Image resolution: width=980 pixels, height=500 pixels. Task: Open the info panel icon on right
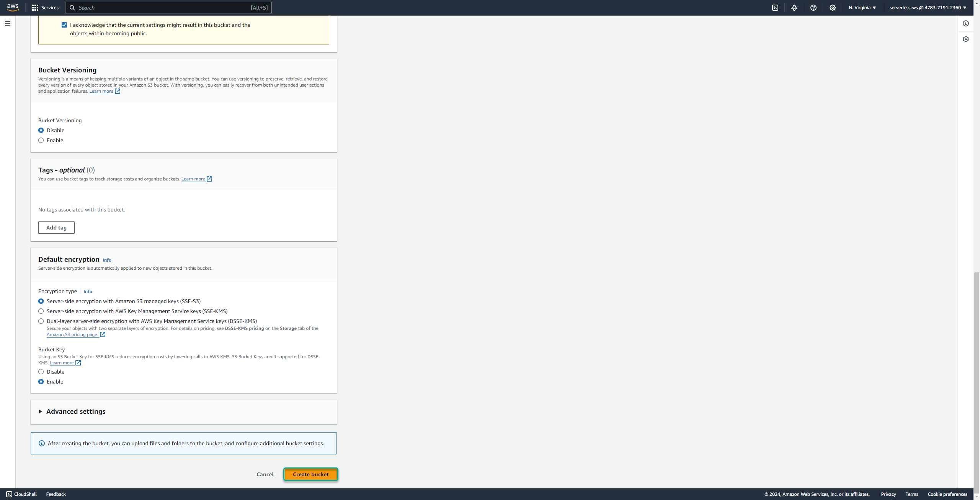966,23
